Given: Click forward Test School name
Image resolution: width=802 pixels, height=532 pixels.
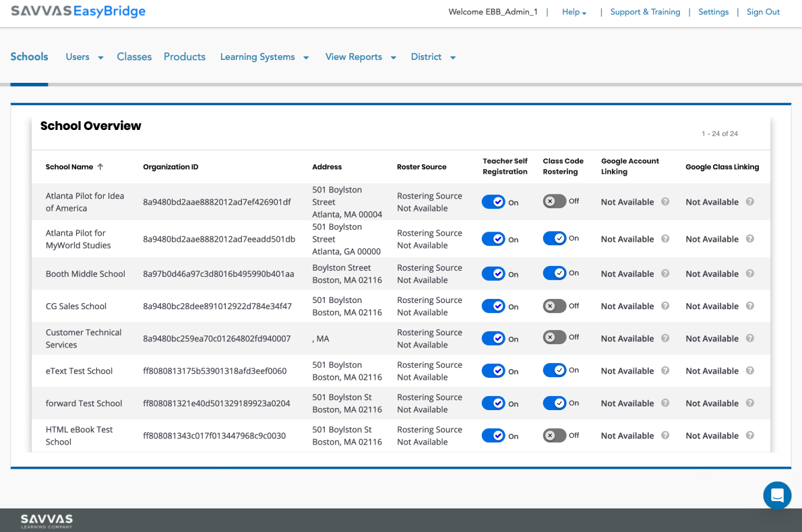Looking at the screenshot, I should point(84,403).
